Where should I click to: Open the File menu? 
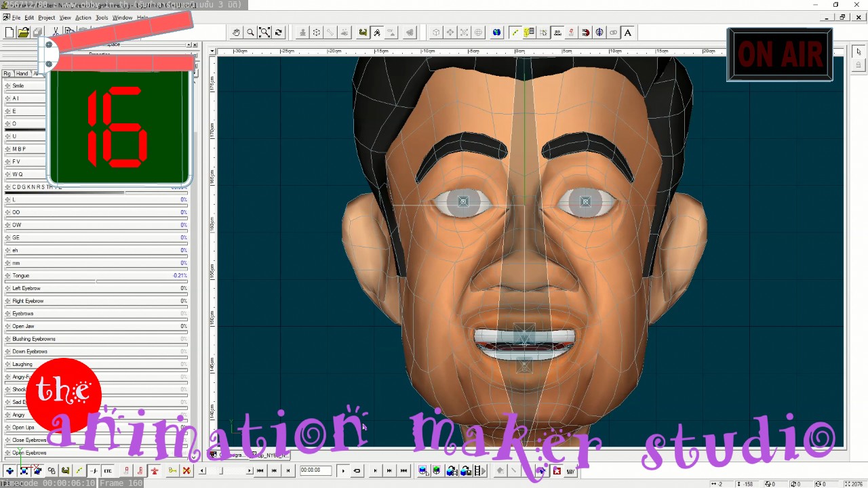pyautogui.click(x=16, y=18)
